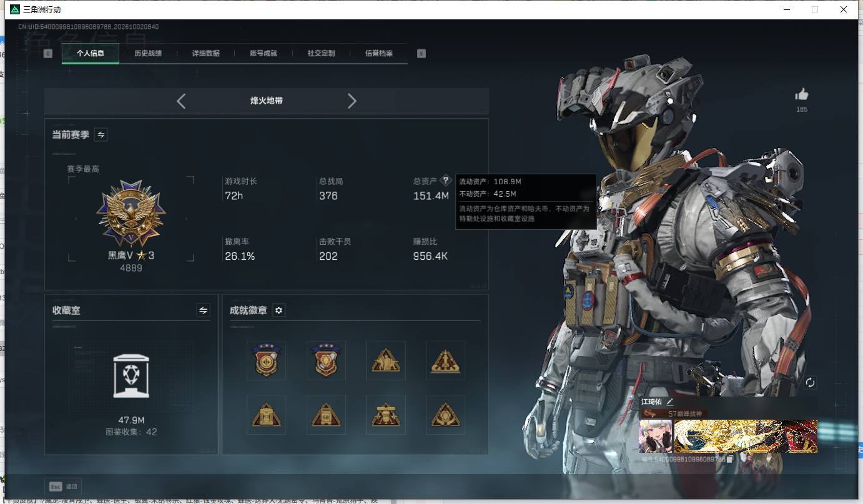863x504 pixels.
Task: Switch to the 历史战绩 tab
Action: (148, 54)
